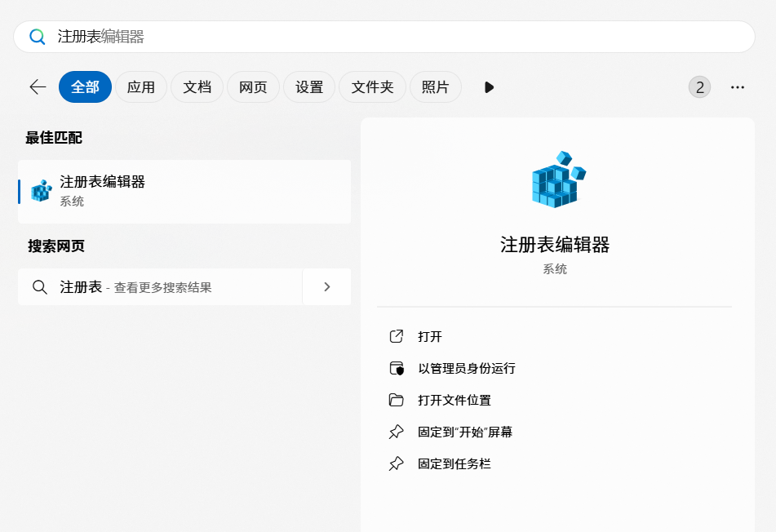This screenshot has width=776, height=532.
Task: Switch to the 文件夹 filter tab
Action: tap(372, 87)
